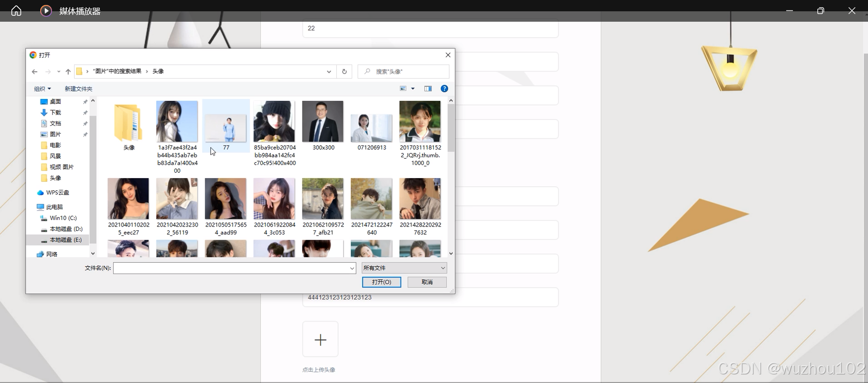
Task: Open recent locations dropdown arrow
Action: pyautogui.click(x=59, y=71)
